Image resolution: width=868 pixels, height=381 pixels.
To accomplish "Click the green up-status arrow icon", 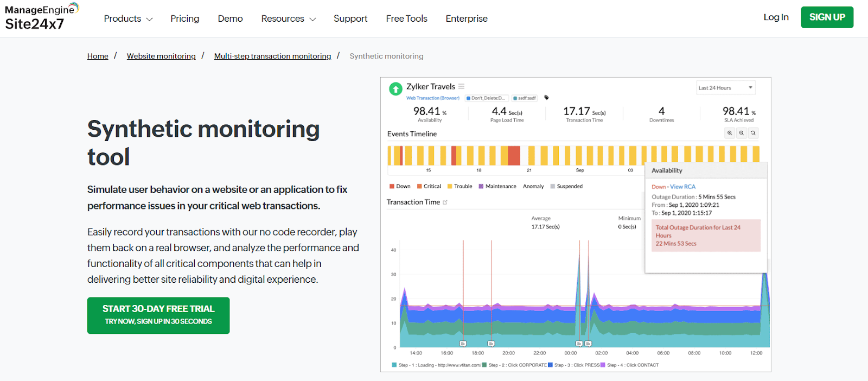I will click(x=395, y=88).
